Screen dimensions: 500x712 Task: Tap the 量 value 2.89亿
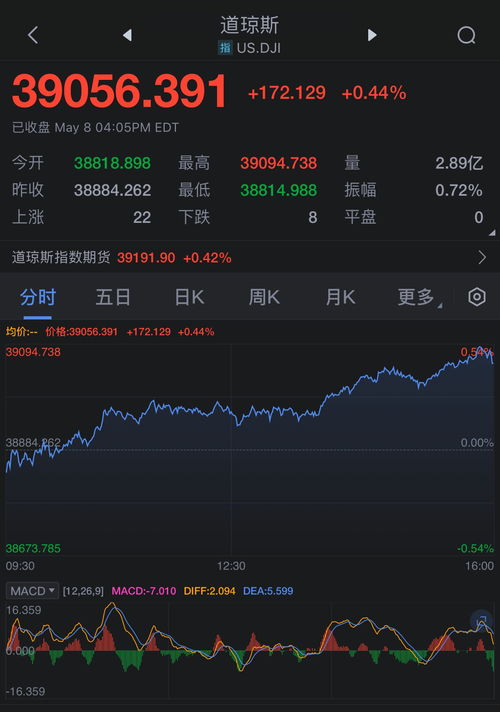click(x=459, y=163)
